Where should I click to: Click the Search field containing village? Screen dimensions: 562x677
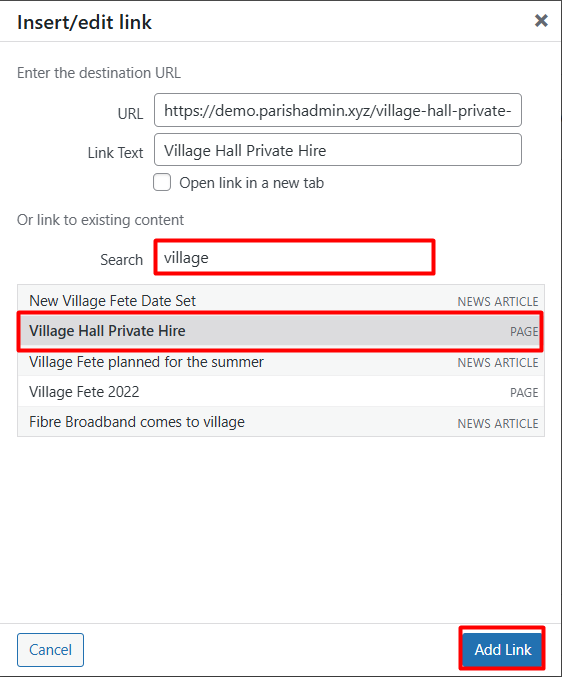(294, 257)
